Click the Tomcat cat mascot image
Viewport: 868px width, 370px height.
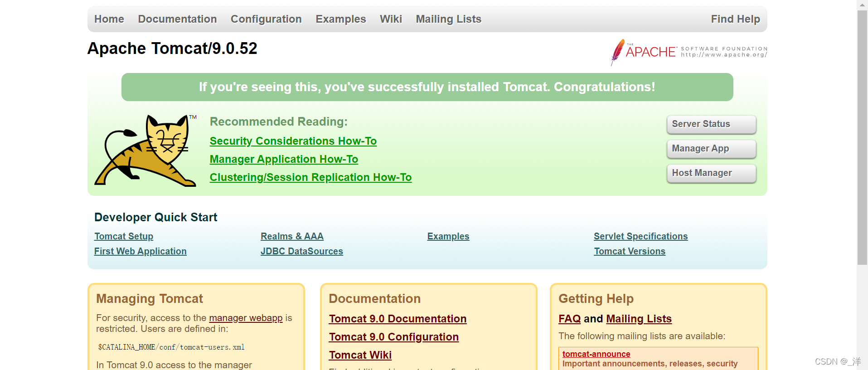pos(145,151)
